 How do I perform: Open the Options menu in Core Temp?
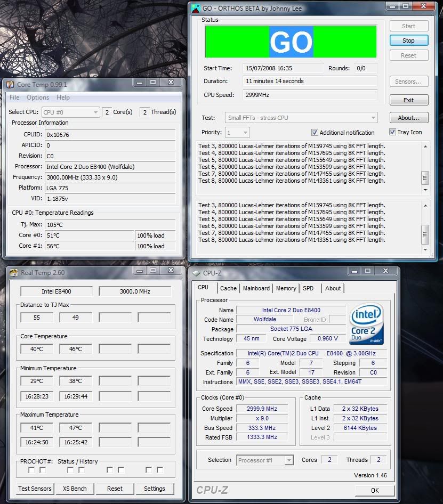[x=38, y=97]
